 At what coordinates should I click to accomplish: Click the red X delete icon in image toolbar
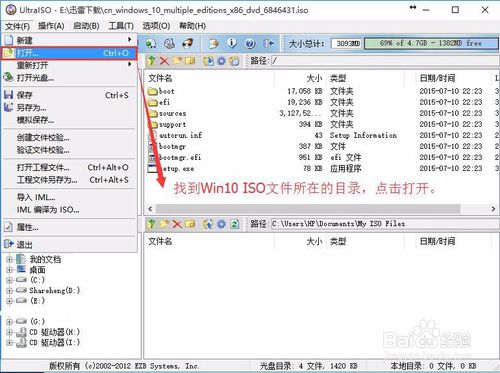coord(164,61)
